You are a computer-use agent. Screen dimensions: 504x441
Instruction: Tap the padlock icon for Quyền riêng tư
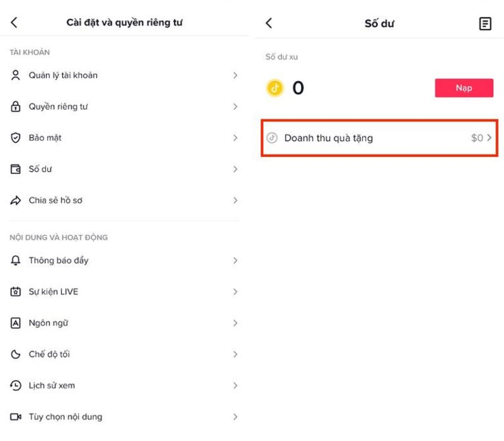16,107
